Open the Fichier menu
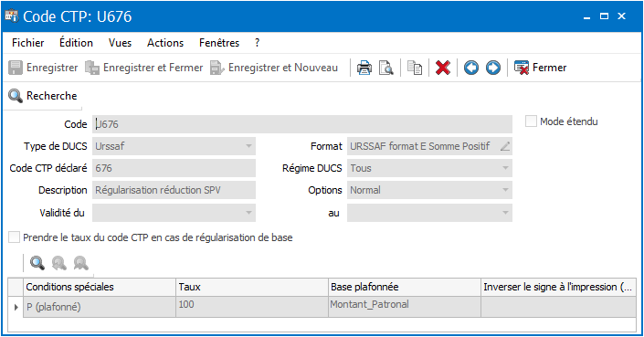644x337 pixels. [28, 43]
